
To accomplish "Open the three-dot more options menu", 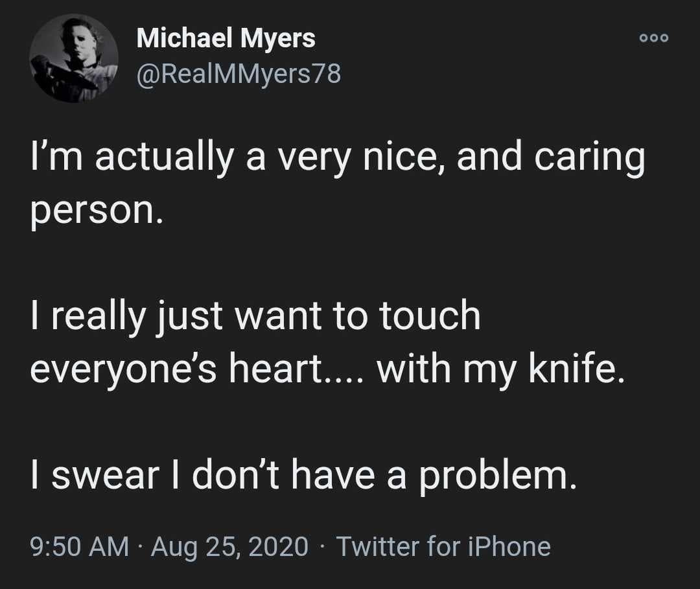I will click(x=653, y=38).
